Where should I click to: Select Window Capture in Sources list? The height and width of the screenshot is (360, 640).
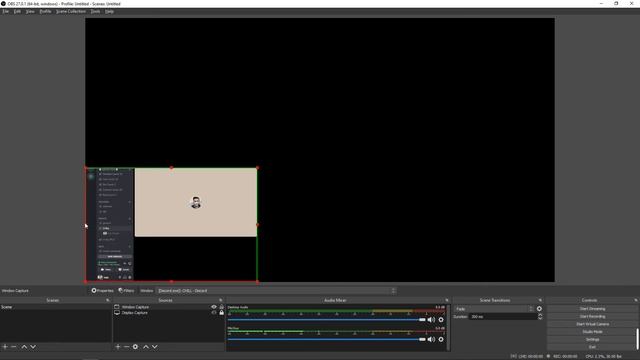pyautogui.click(x=135, y=307)
